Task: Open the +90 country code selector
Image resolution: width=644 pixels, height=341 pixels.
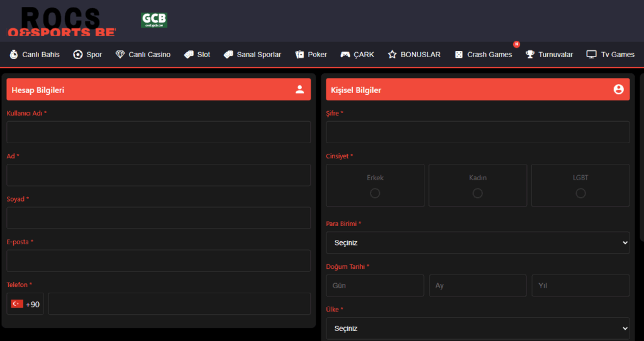Action: [x=25, y=304]
